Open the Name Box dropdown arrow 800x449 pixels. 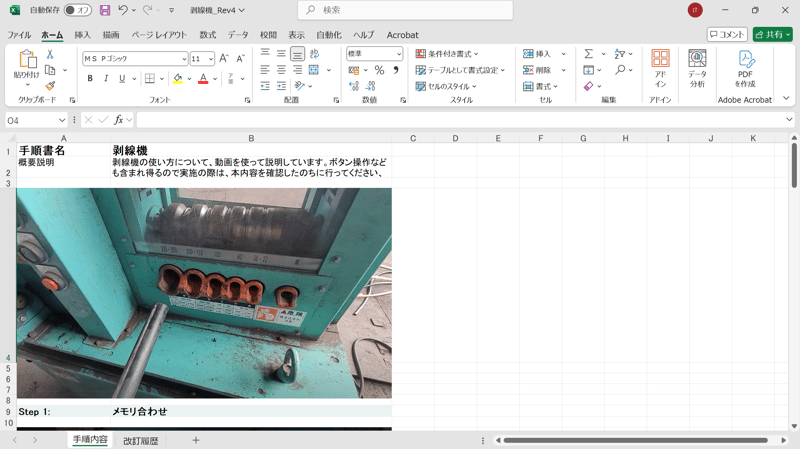pos(62,120)
